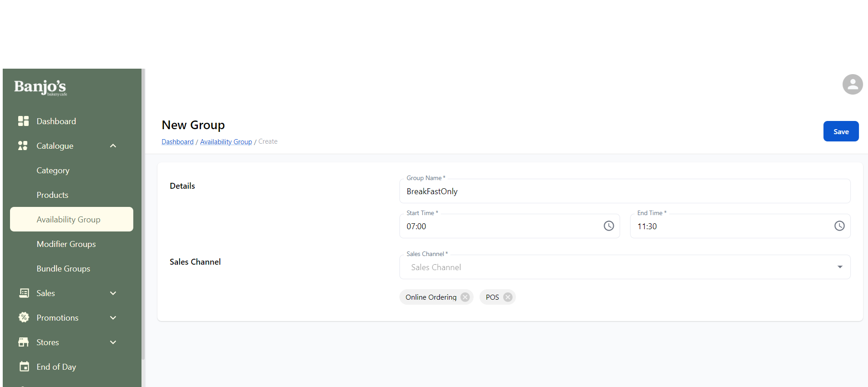Screen dimensions: 868x387
Task: Click the Group Name input field
Action: [x=624, y=191]
